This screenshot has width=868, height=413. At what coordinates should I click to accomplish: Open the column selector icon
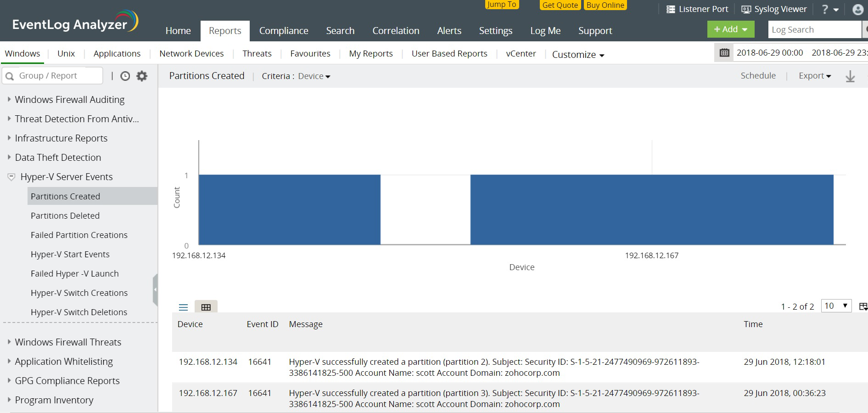point(863,306)
